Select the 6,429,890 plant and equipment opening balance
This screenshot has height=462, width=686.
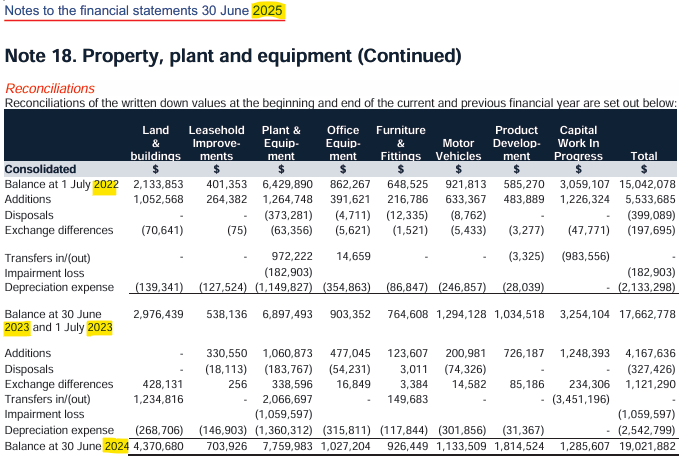click(x=287, y=184)
